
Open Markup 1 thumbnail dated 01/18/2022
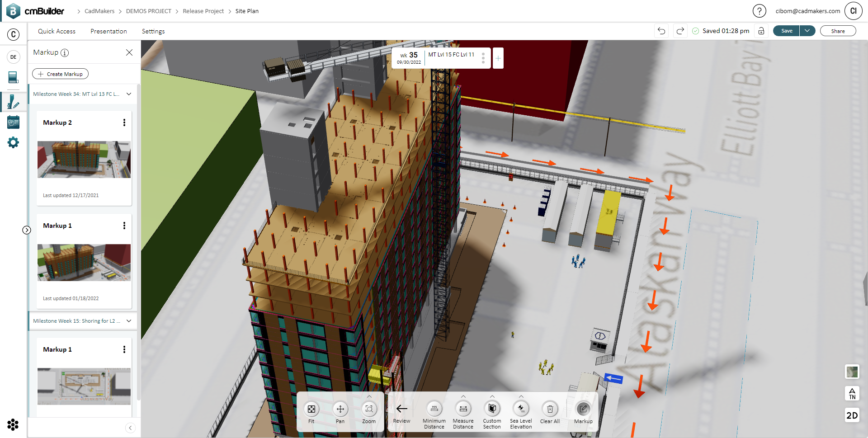84,263
